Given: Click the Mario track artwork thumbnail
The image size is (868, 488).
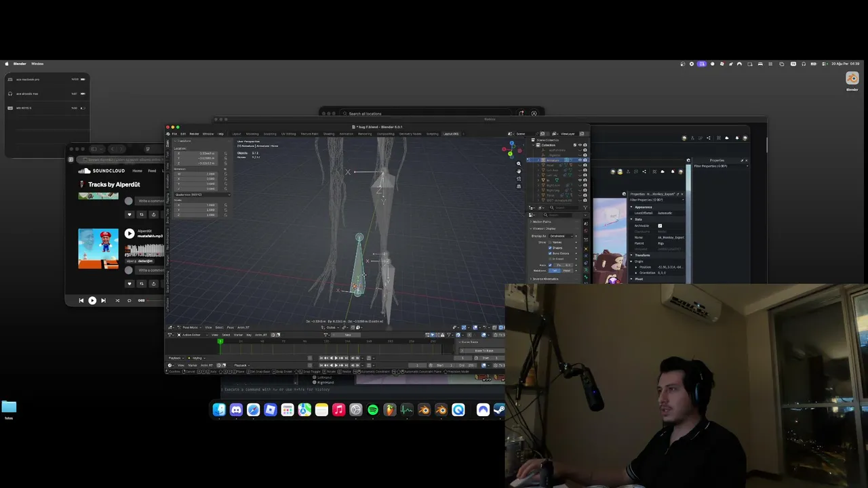Looking at the screenshot, I should click(98, 248).
